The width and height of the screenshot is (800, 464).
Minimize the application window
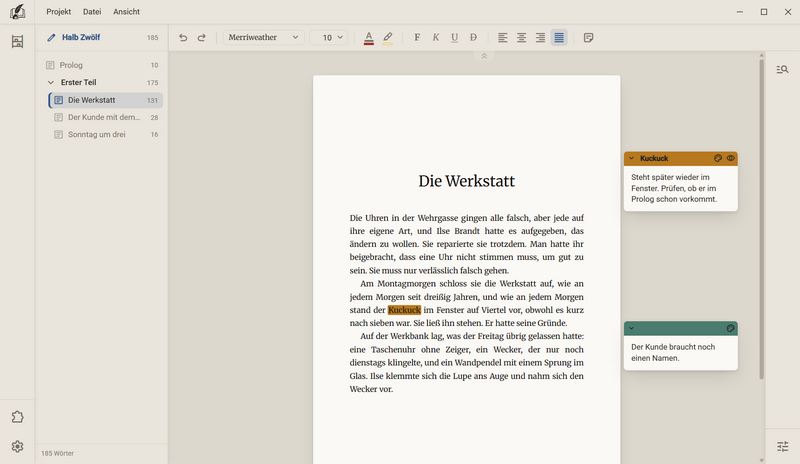[740, 12]
